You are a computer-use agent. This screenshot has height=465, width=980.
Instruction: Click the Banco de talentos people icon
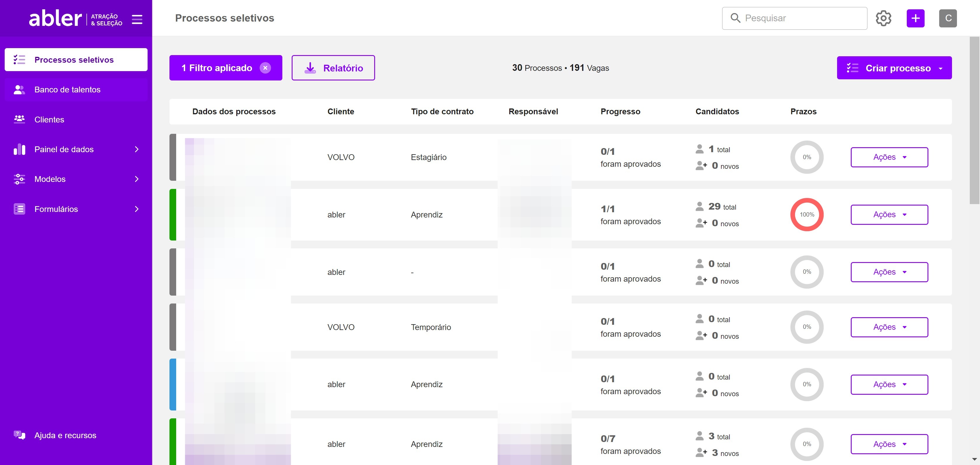pos(20,90)
